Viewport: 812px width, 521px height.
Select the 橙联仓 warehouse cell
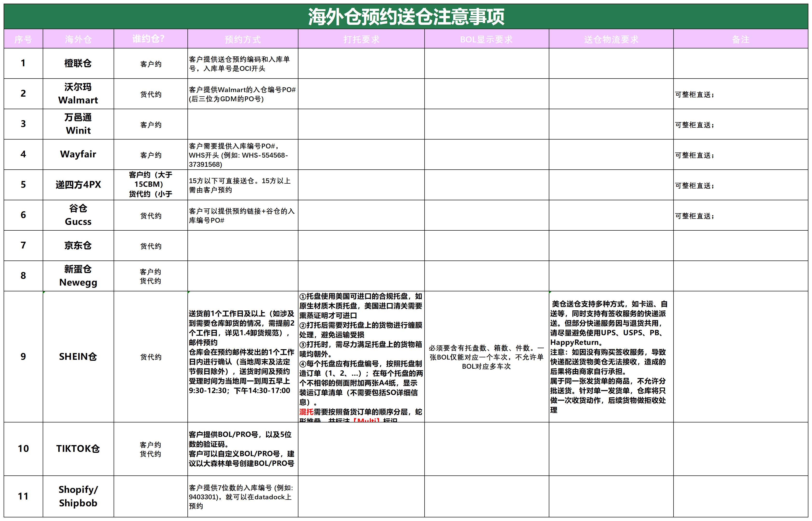78,63
